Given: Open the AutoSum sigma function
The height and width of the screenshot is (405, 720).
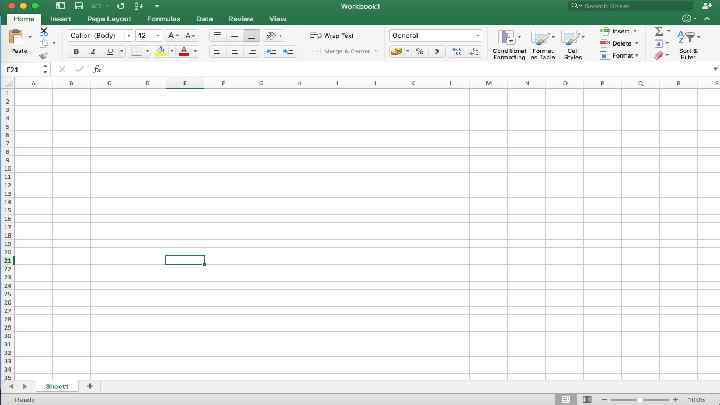Looking at the screenshot, I should point(659,31).
